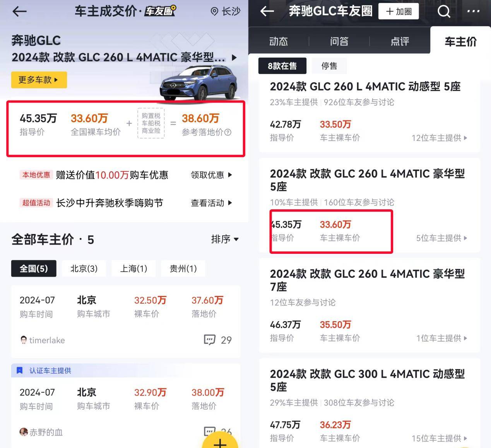Tap 308位车友参与讨论 under GLC 300 L
Viewport: 491px width, 448px height.
tap(359, 403)
